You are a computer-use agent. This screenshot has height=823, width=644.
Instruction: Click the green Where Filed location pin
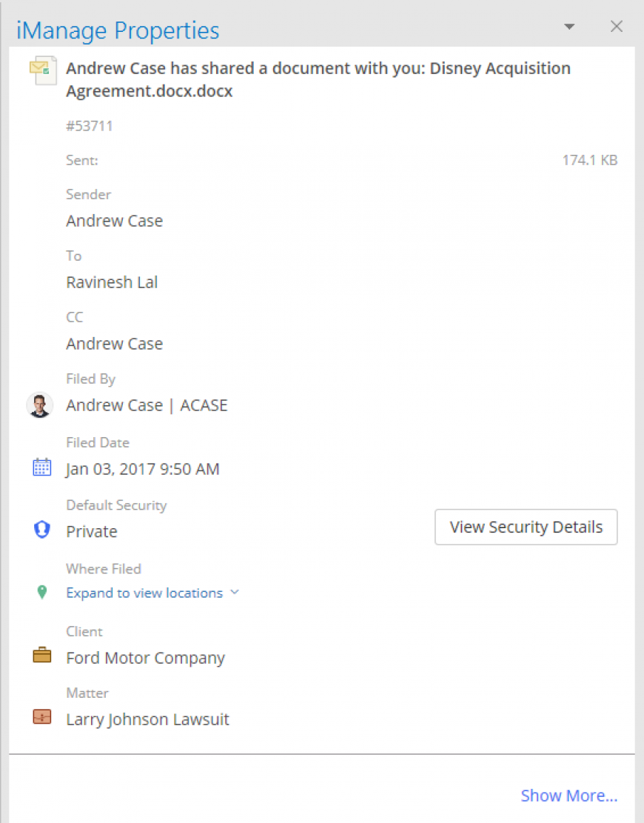click(42, 592)
